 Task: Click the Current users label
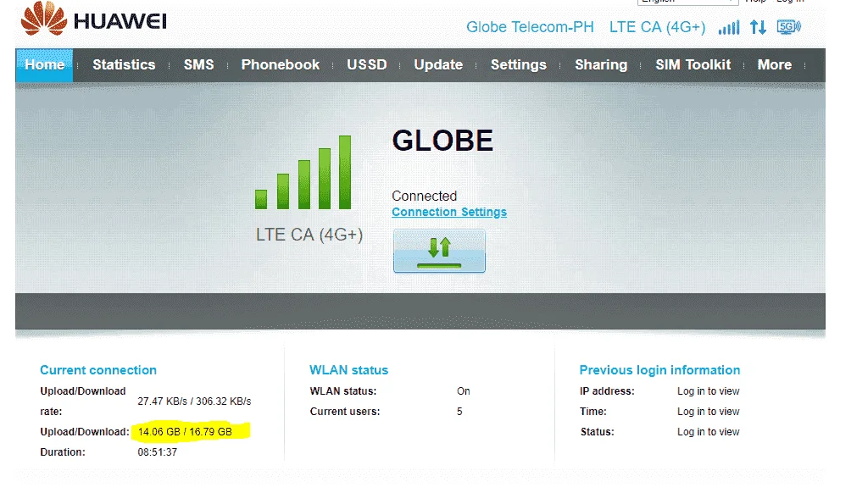[345, 412]
